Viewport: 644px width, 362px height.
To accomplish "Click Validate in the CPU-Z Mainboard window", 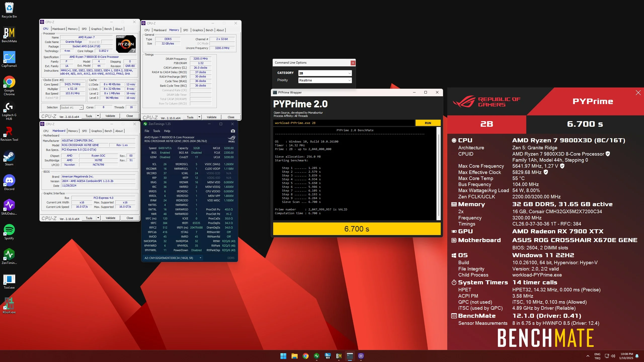I will (x=110, y=218).
